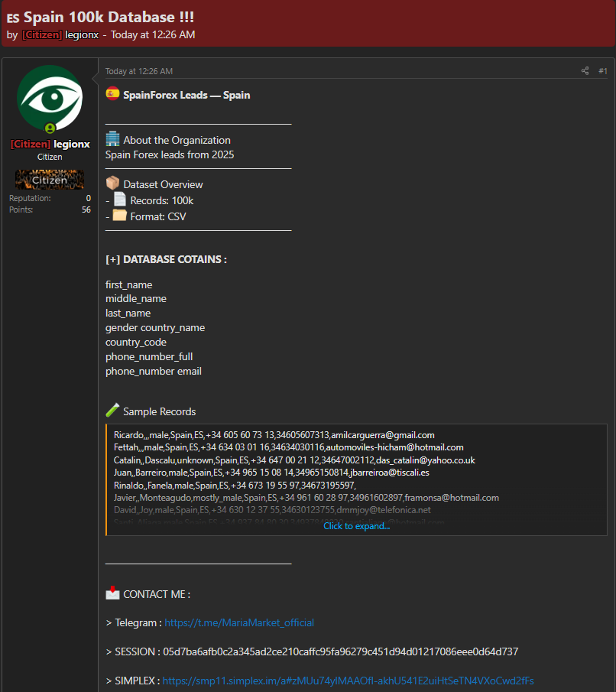The height and width of the screenshot is (692, 616).
Task: Open the SimpleX smp11.simplex.im link
Action: tap(349, 681)
